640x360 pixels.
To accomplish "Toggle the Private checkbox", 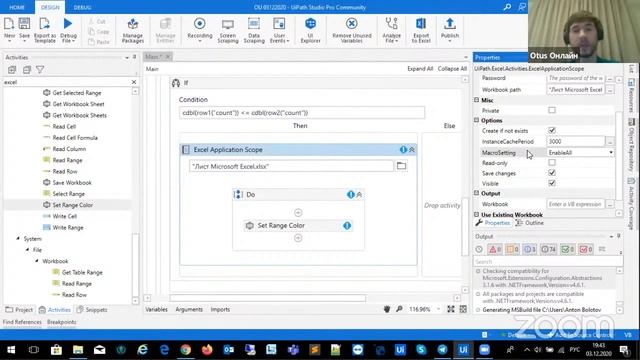I will [552, 110].
